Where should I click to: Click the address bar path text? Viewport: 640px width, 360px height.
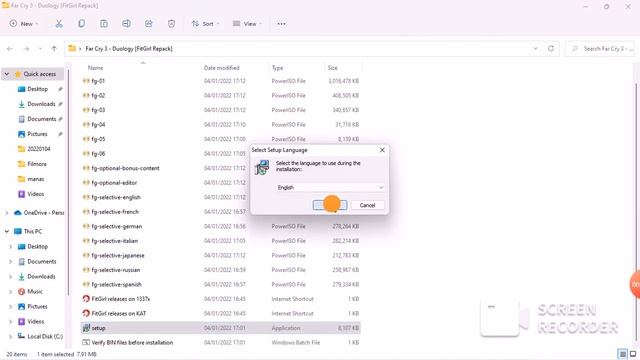(x=129, y=49)
